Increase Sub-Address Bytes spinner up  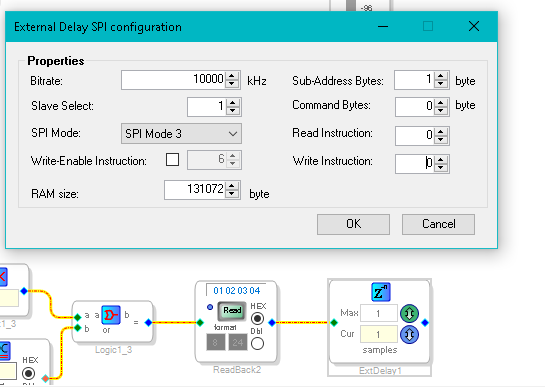click(441, 76)
